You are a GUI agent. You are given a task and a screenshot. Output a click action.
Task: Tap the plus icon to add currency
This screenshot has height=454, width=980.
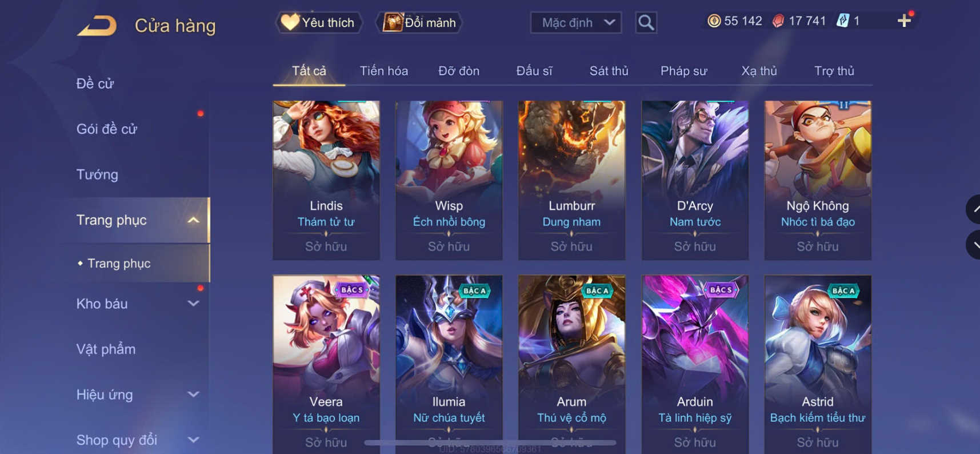click(904, 21)
